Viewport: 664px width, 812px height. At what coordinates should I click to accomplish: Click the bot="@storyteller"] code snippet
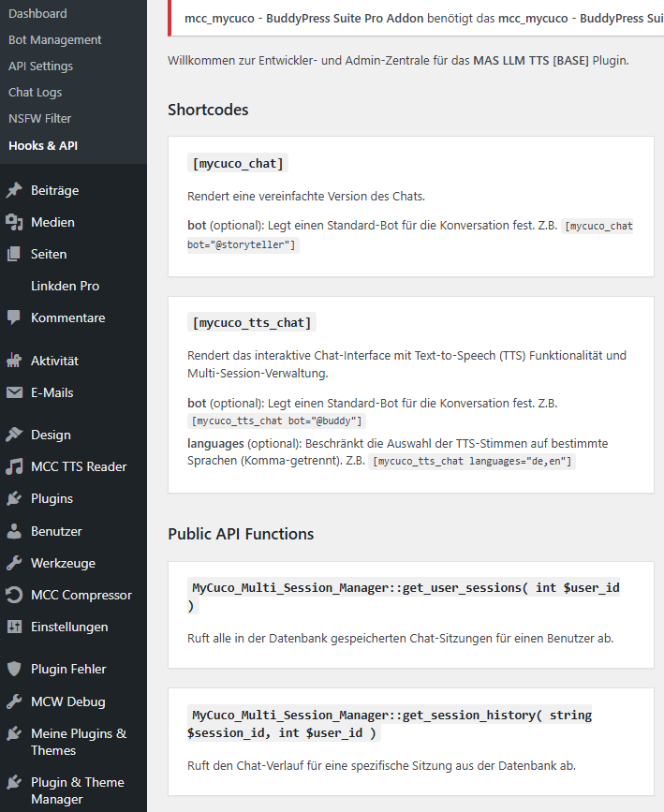tap(242, 244)
